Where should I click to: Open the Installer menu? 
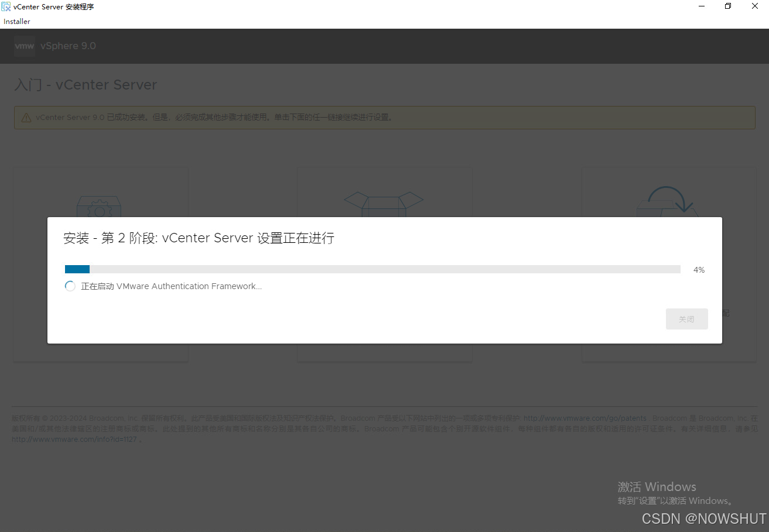pos(16,22)
